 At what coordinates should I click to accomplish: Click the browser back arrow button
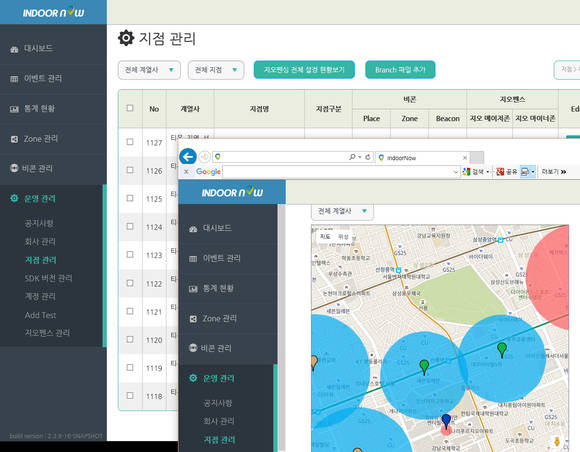point(188,157)
